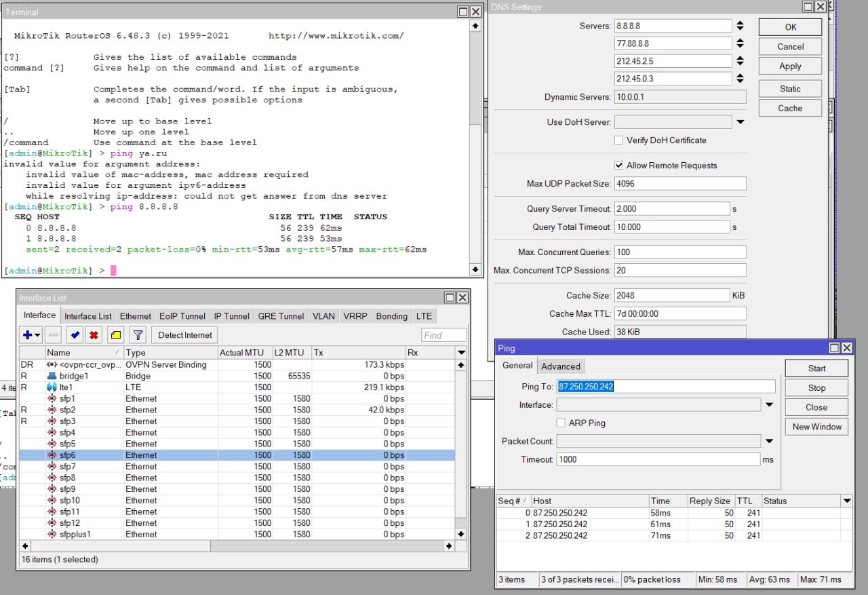Click up/down arrows beside server 77.88.8.8
Viewport: 868px width, 595px height.
[740, 43]
